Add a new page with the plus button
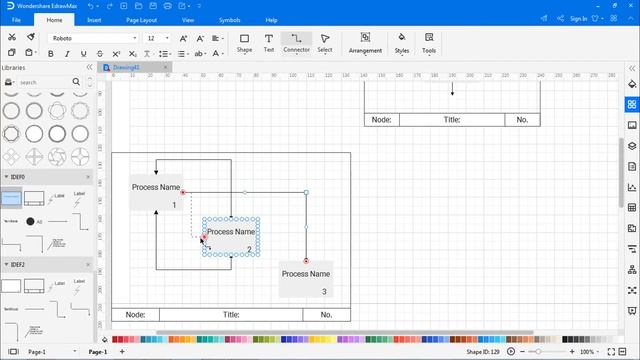 click(x=122, y=351)
